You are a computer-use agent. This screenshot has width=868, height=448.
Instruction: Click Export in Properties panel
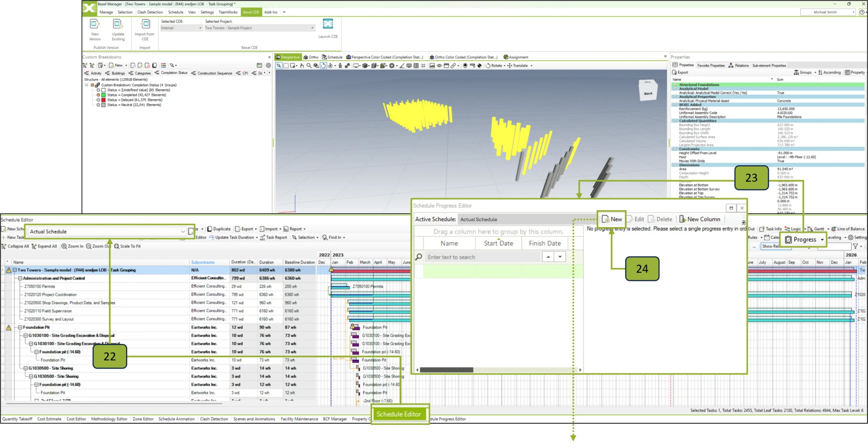(x=680, y=72)
